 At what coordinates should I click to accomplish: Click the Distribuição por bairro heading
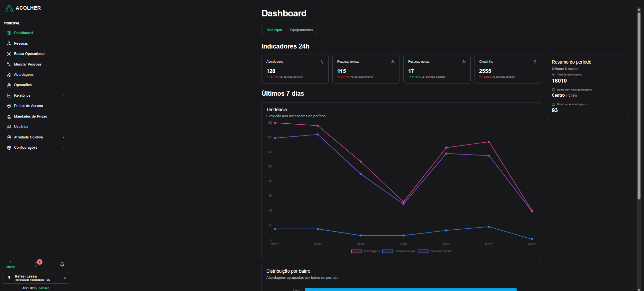click(x=288, y=271)
